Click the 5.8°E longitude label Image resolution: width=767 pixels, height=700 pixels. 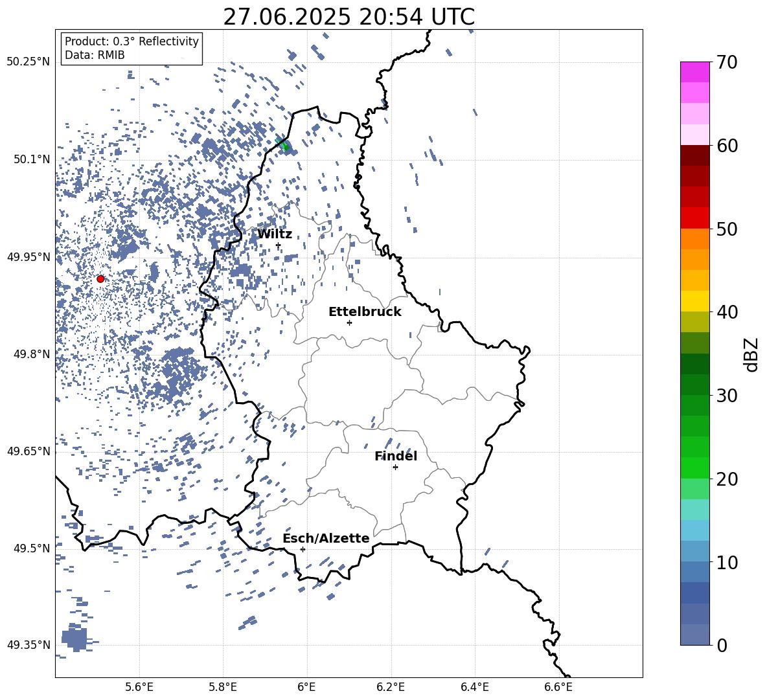coord(223,687)
